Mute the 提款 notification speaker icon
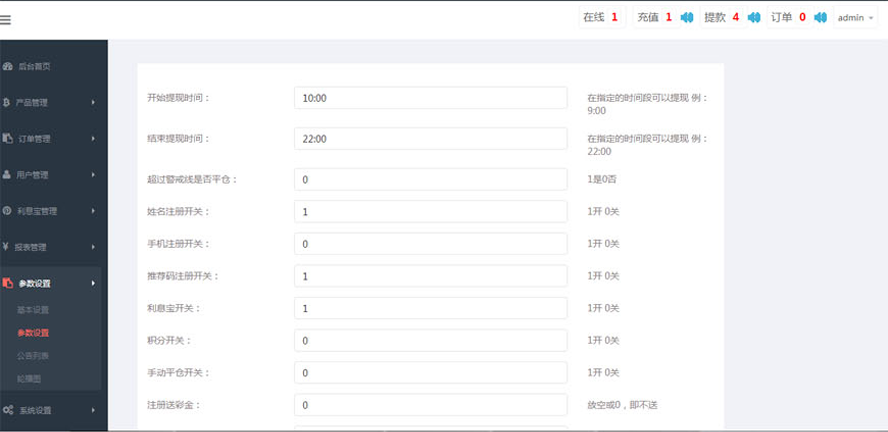This screenshot has height=432, width=888. click(x=754, y=18)
